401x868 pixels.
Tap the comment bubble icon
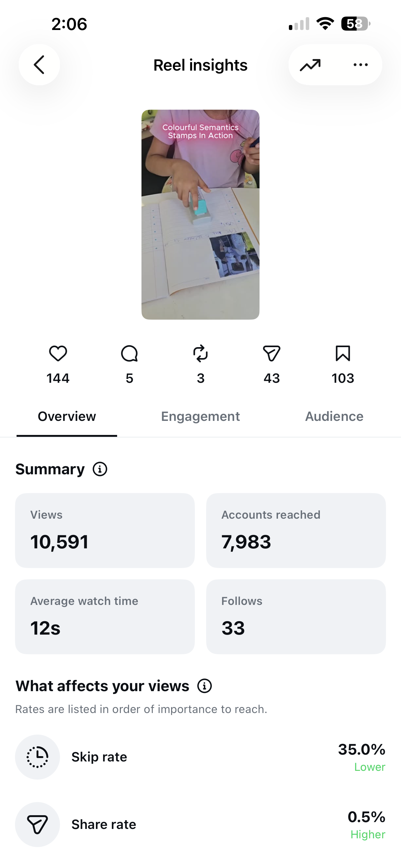pyautogui.click(x=129, y=353)
